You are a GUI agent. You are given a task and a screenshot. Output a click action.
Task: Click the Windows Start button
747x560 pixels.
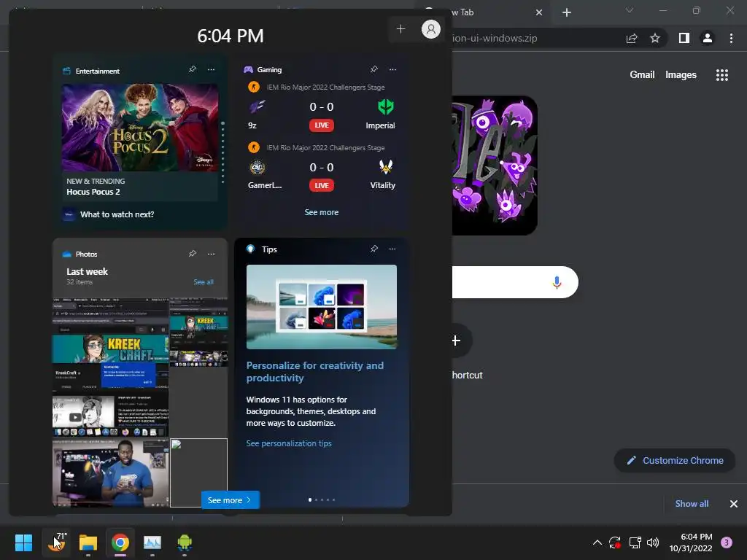tap(23, 542)
